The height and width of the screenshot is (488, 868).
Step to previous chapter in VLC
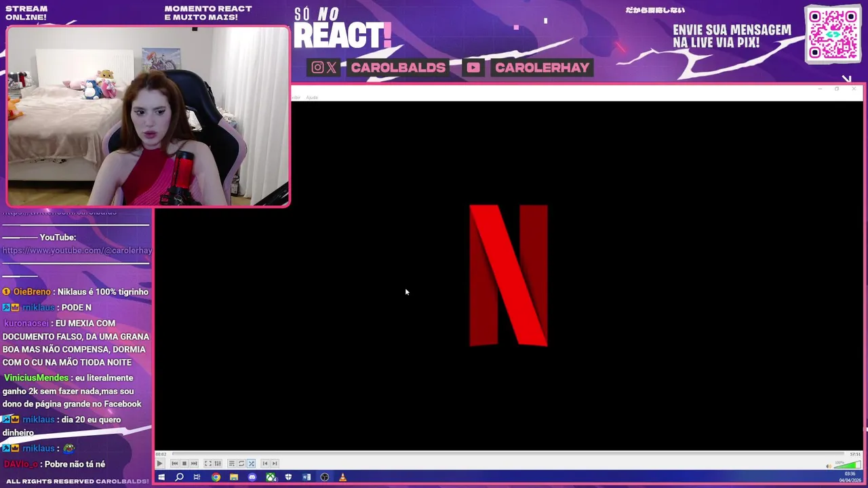(x=265, y=464)
